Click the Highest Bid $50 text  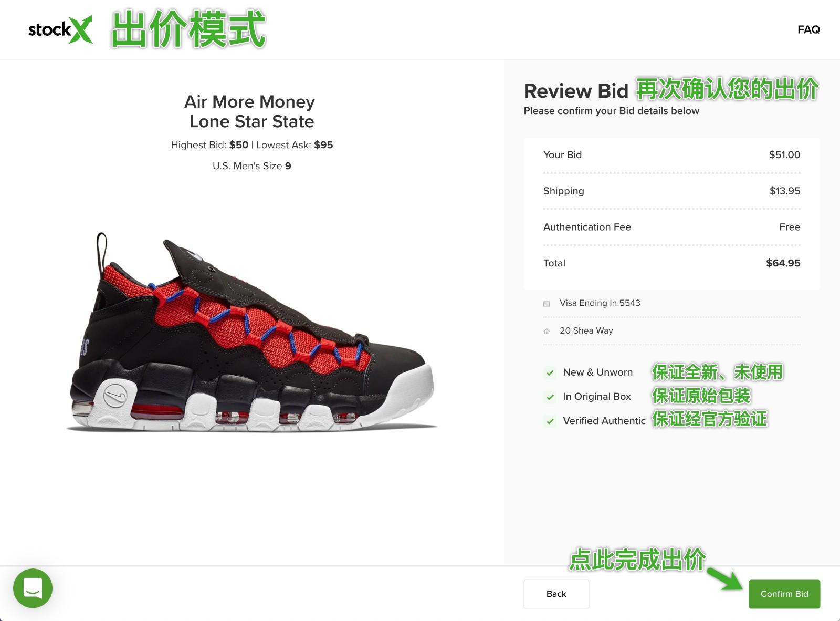pyautogui.click(x=209, y=145)
